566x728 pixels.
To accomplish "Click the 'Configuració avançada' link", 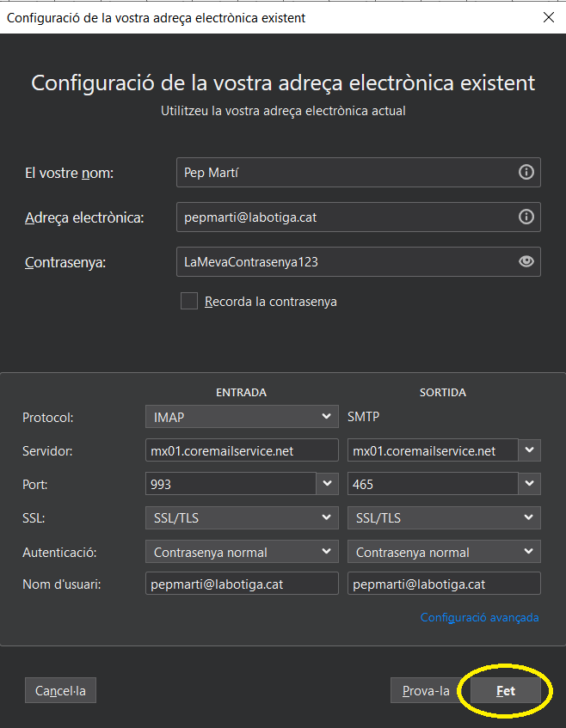I will [x=480, y=617].
